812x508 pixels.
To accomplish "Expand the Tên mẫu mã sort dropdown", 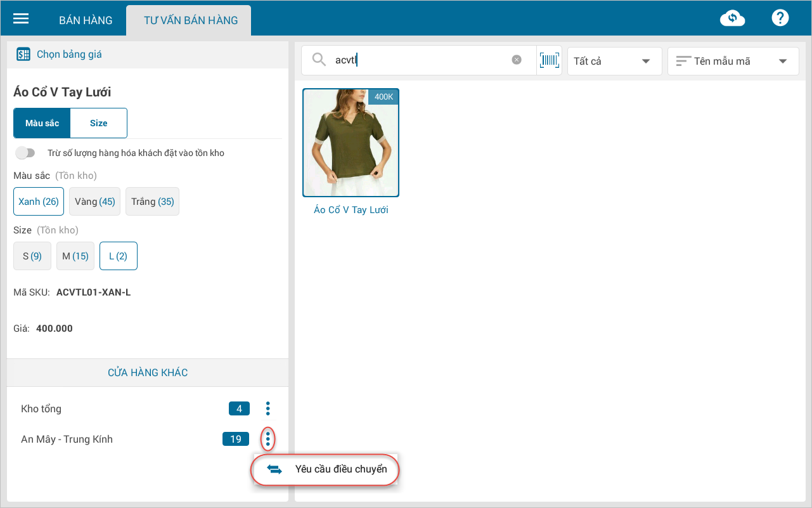I will click(x=733, y=61).
